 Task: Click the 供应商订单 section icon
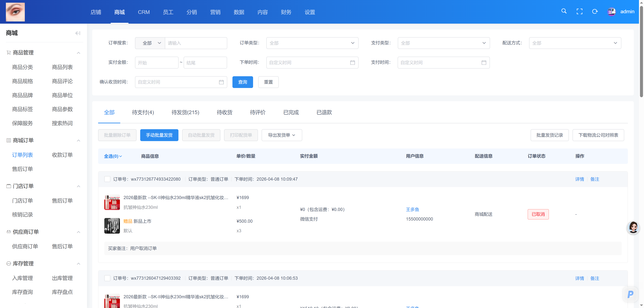click(x=9, y=232)
